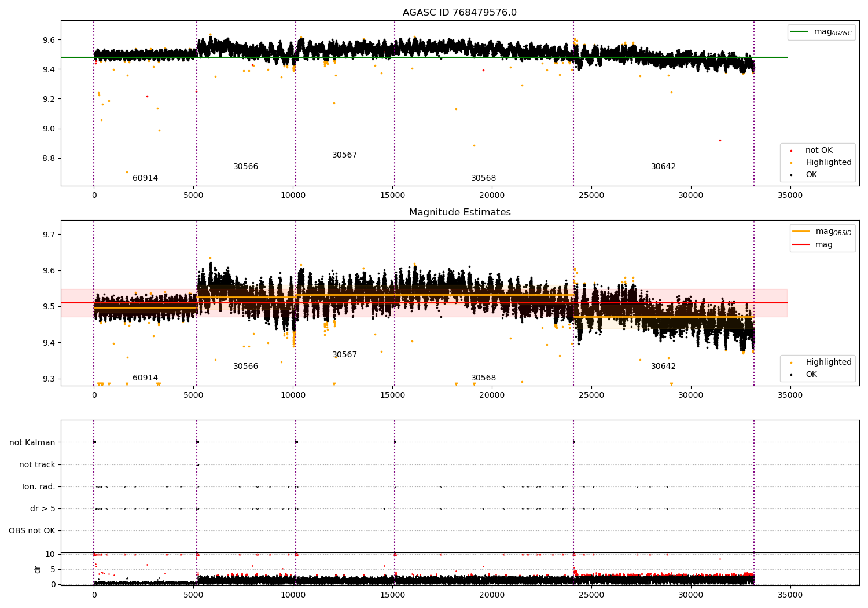The image size is (868, 608).
Task: Click the 30567 obsid label in the top plot
Action: tap(344, 155)
